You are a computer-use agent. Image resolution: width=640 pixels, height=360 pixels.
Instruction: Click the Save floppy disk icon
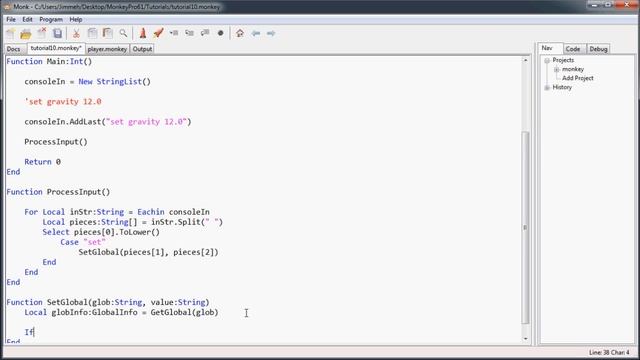[x=58, y=33]
